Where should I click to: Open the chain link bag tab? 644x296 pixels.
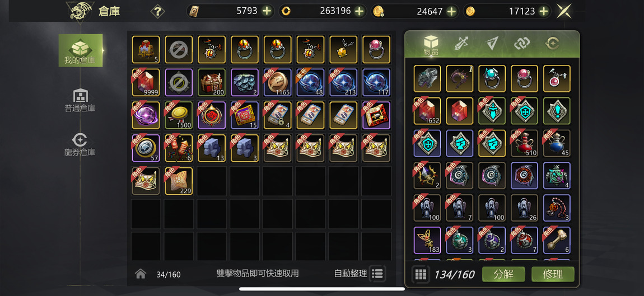(521, 43)
